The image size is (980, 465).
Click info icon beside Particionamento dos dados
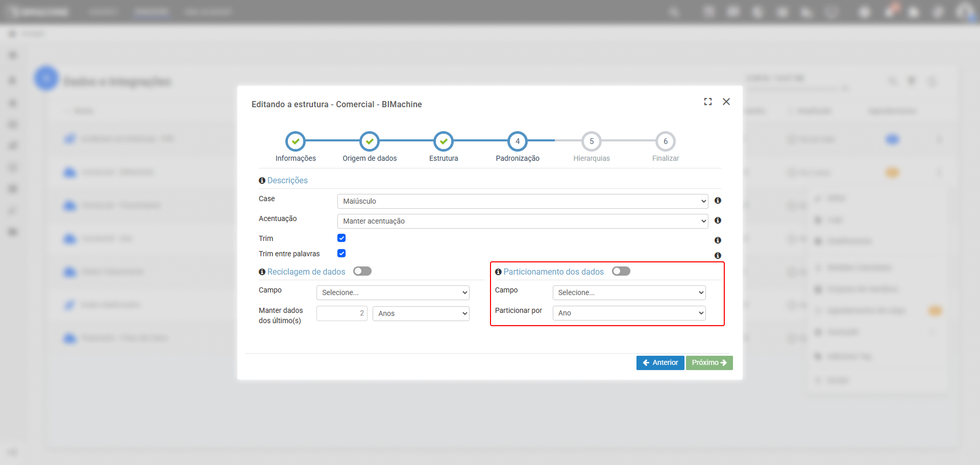point(498,272)
